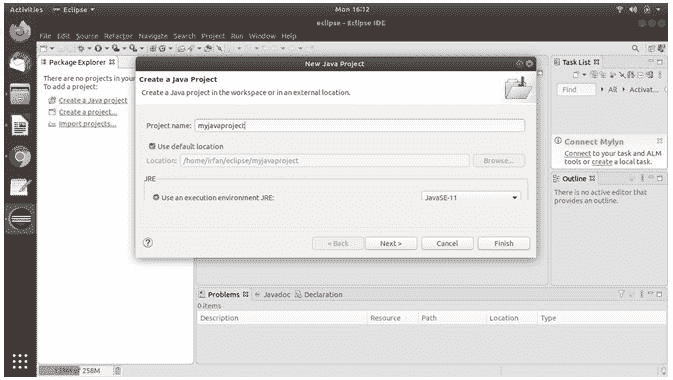673x380 pixels.
Task: Click the Create a Java project link
Action: pyautogui.click(x=93, y=100)
